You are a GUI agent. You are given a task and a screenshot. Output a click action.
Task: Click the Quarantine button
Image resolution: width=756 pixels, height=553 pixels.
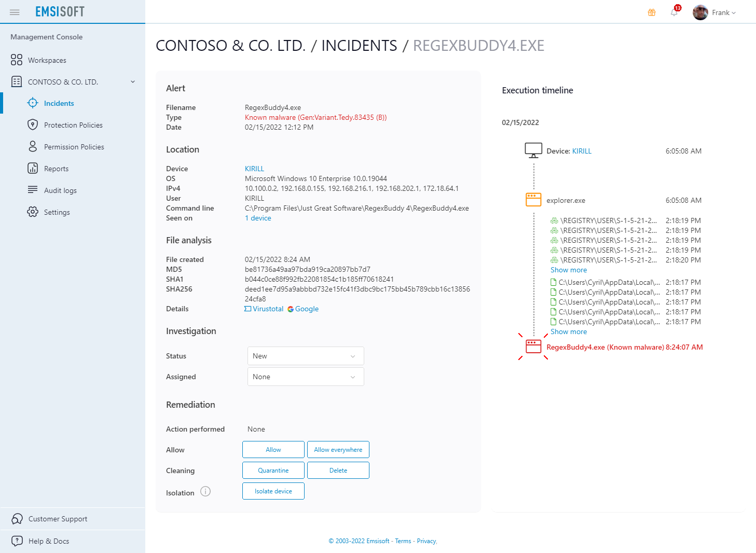click(273, 471)
